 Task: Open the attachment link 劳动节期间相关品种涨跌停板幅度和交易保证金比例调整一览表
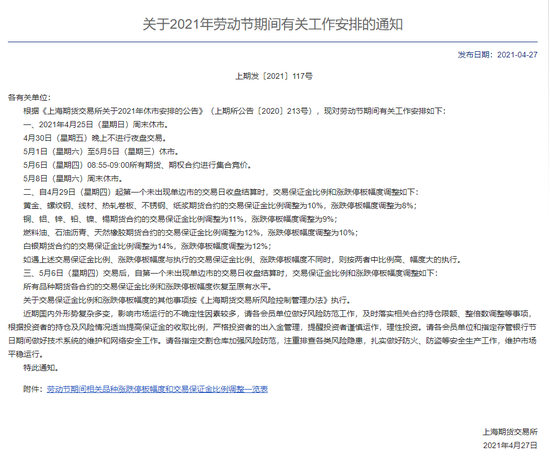157,389
